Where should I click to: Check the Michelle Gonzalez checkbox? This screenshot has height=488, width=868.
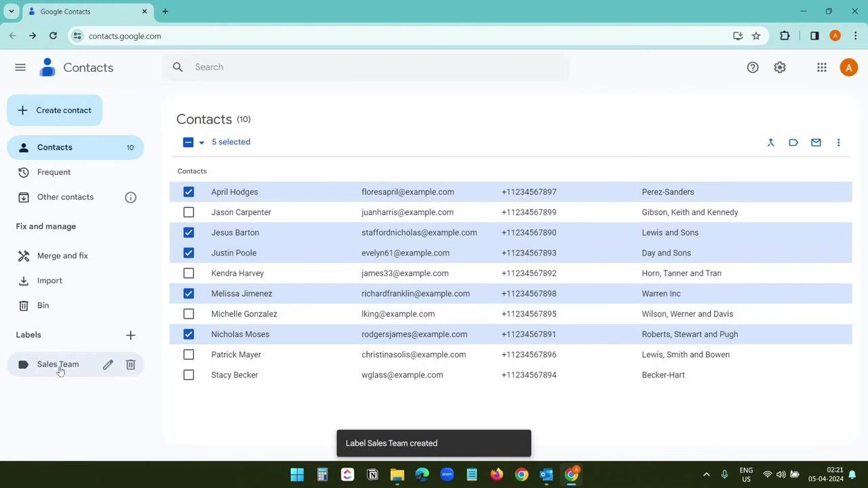pyautogui.click(x=189, y=314)
